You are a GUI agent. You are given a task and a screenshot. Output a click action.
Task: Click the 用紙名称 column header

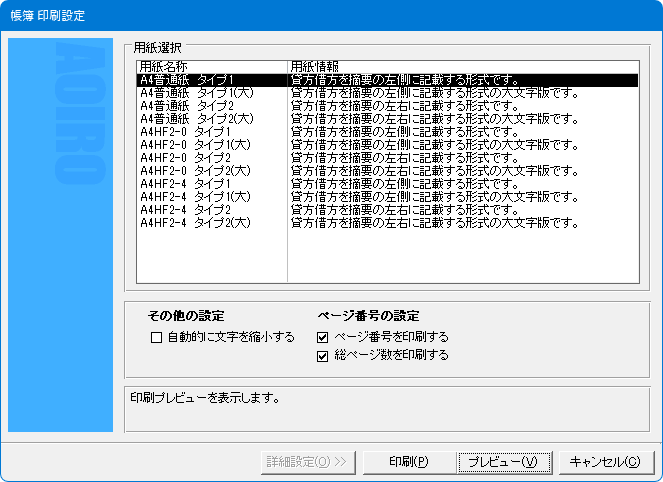tap(163, 66)
